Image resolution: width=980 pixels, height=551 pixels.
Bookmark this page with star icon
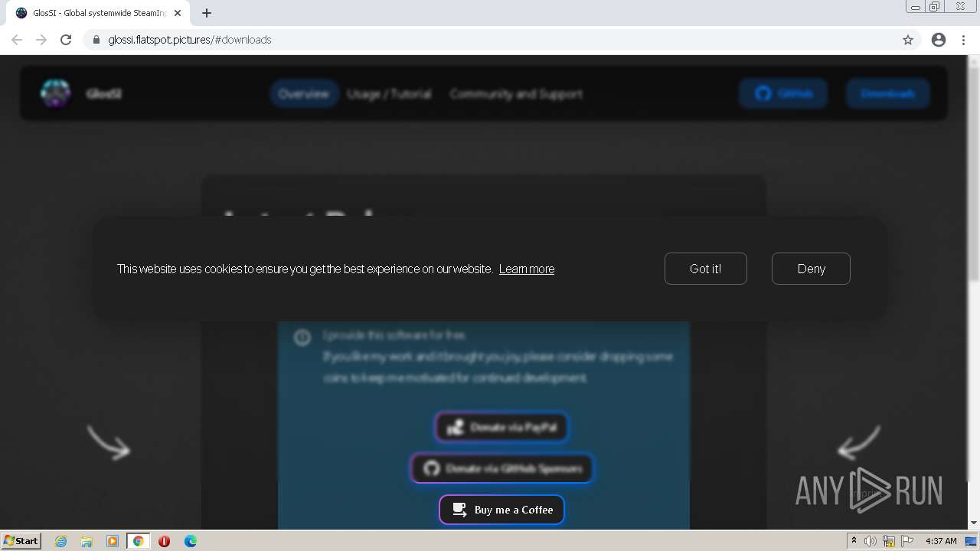click(908, 40)
